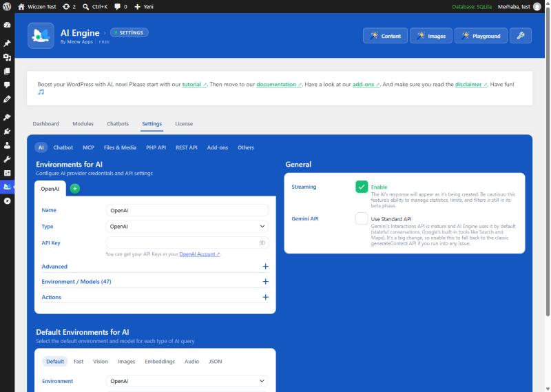Select the Embeddings query type tab
This screenshot has width=551, height=392.
(x=160, y=362)
